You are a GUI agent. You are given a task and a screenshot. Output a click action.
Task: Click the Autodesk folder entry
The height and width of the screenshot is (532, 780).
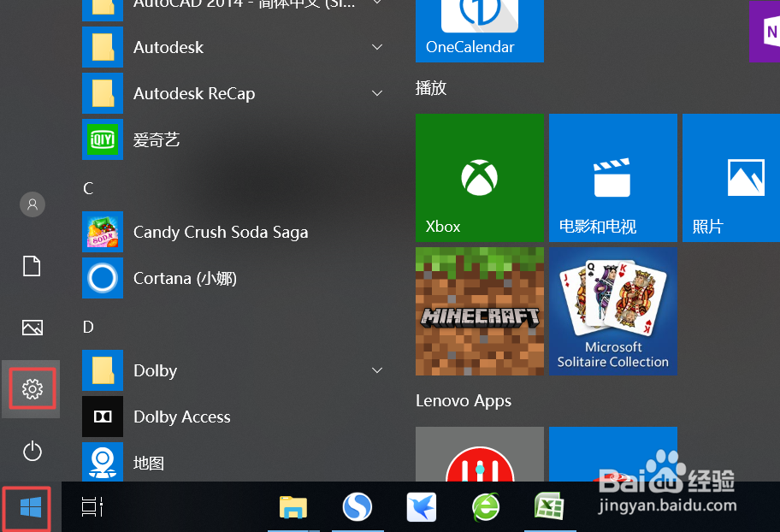pyautogui.click(x=233, y=47)
